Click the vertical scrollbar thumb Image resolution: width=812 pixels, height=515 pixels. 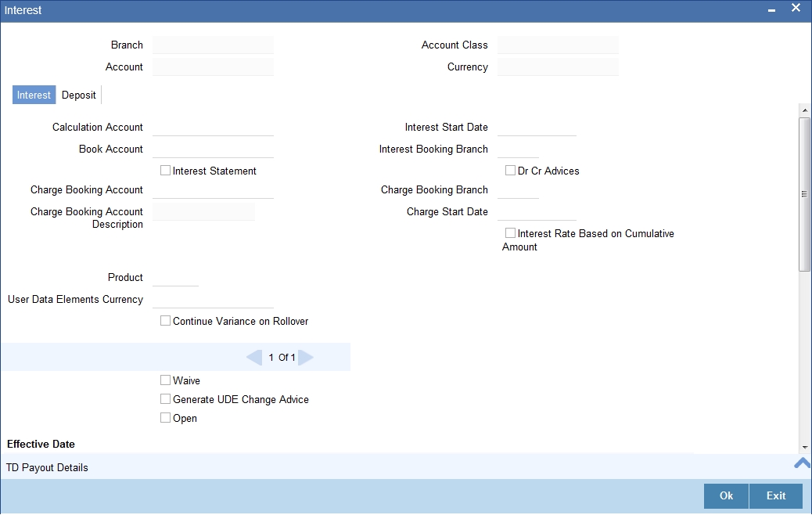click(804, 194)
